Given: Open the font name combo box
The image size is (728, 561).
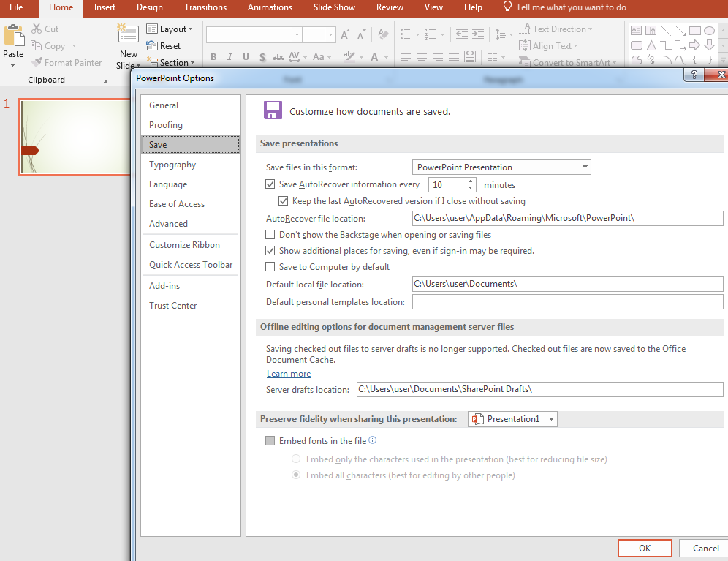Looking at the screenshot, I should point(254,34).
